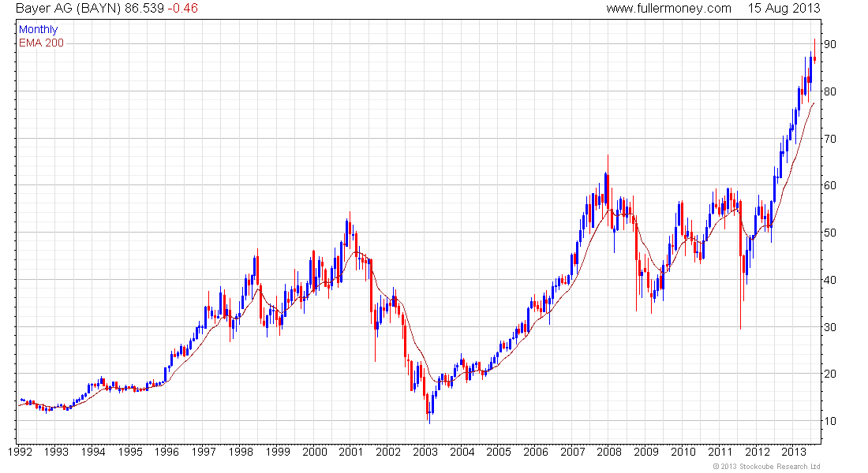Open the www.fullermoney.com link text

pyautogui.click(x=668, y=9)
